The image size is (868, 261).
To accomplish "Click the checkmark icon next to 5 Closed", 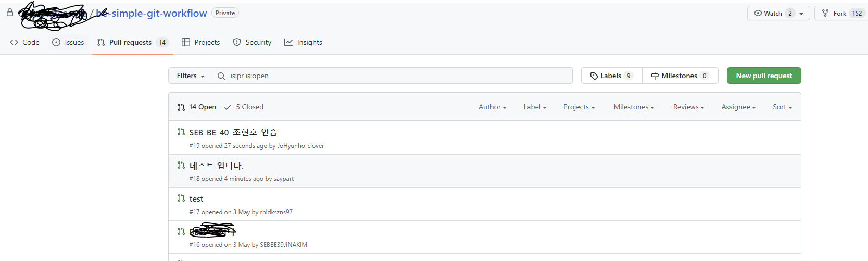I will pos(228,107).
